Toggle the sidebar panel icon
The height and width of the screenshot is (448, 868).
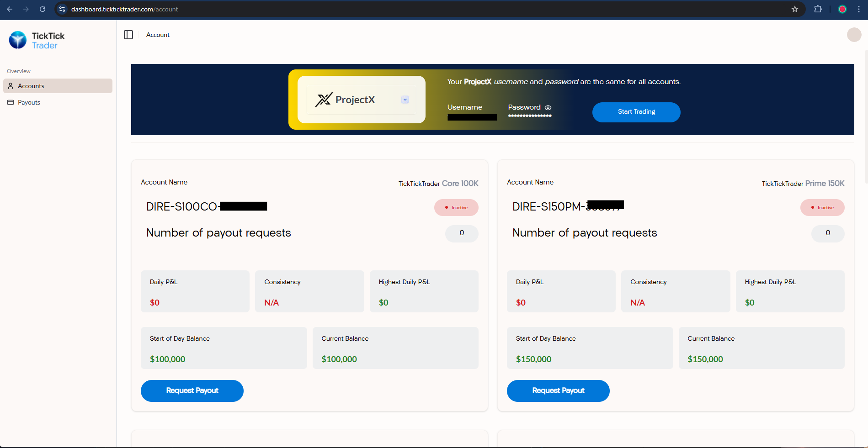128,35
